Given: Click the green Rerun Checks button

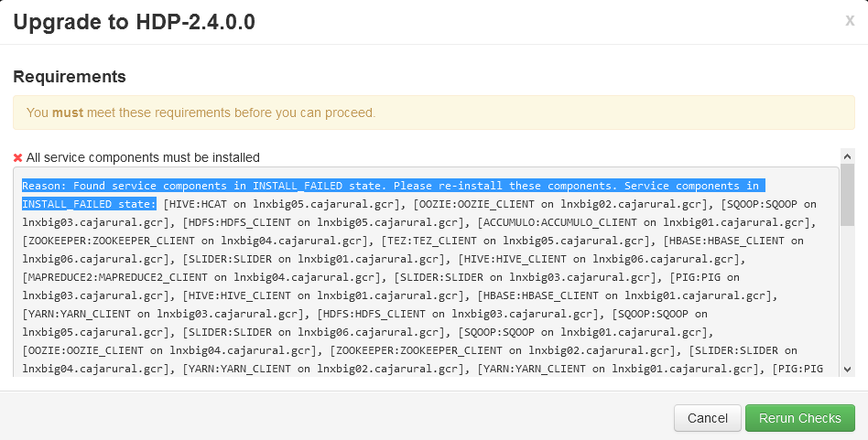Looking at the screenshot, I should (799, 418).
